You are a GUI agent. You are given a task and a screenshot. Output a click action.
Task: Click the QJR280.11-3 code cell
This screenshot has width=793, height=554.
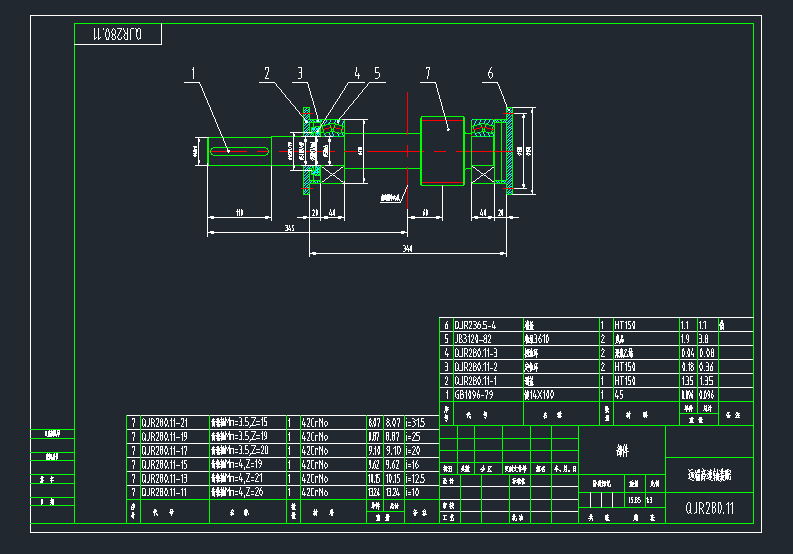coord(489,353)
